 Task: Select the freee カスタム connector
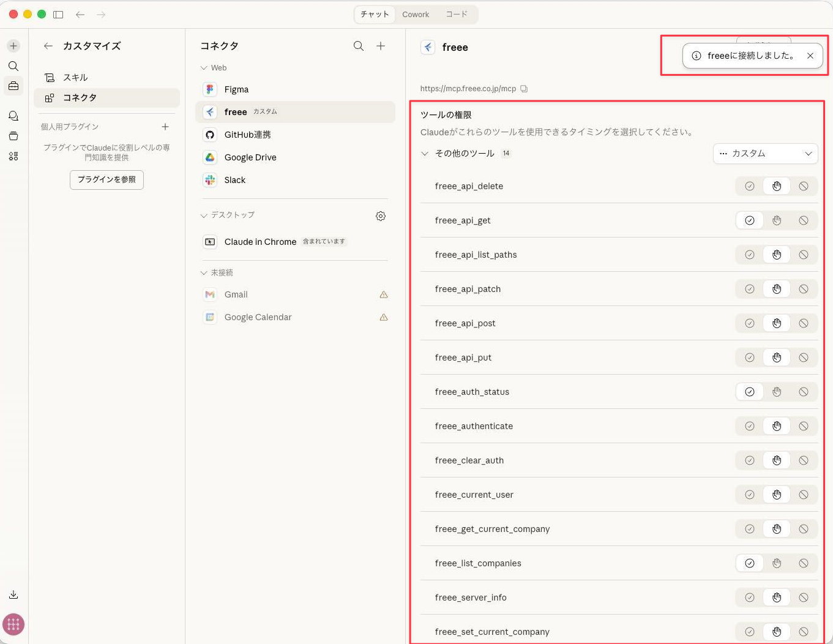(295, 112)
